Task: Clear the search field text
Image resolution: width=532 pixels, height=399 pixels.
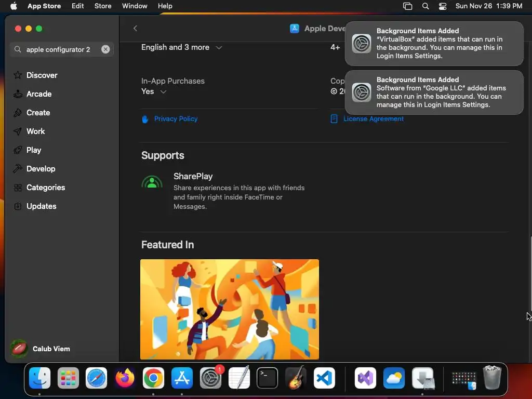Action: click(105, 49)
